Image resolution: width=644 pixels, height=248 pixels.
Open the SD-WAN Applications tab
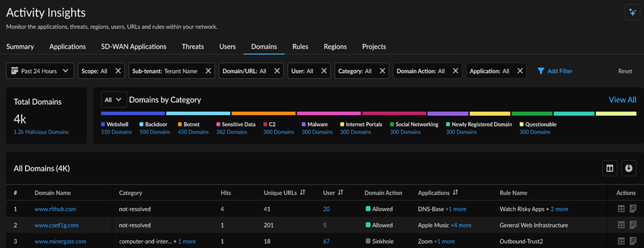[x=134, y=47]
